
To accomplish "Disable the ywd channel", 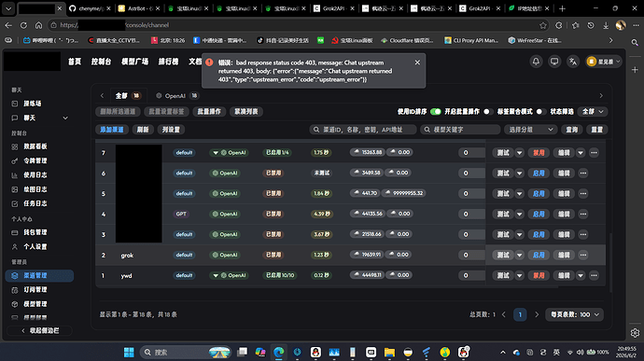I will (539, 275).
